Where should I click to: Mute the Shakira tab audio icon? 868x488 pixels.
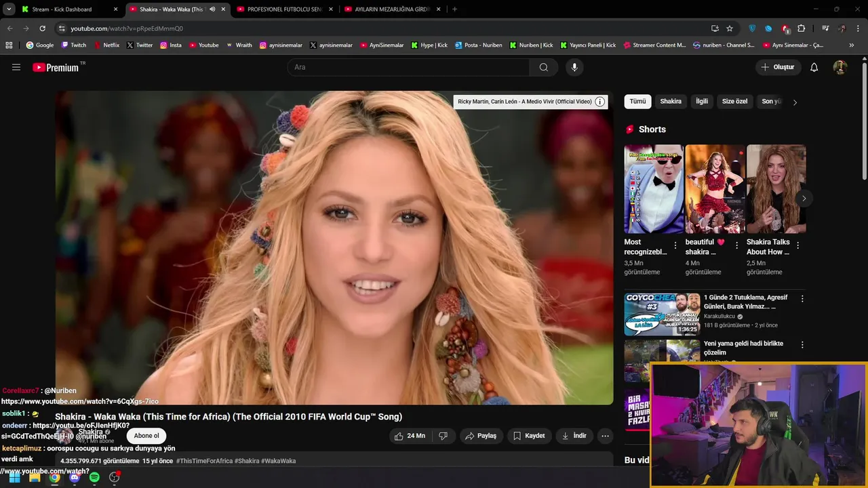[x=212, y=9]
